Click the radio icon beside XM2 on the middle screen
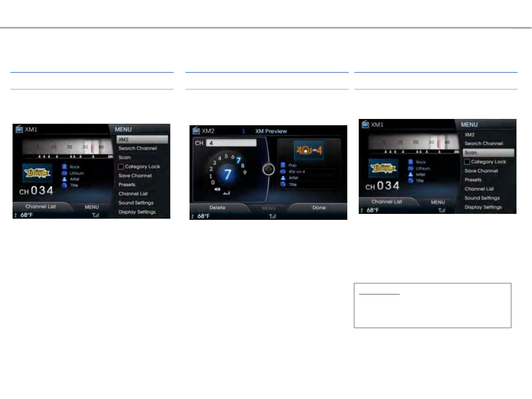Screen dimensions: 532x399 pyautogui.click(x=196, y=130)
